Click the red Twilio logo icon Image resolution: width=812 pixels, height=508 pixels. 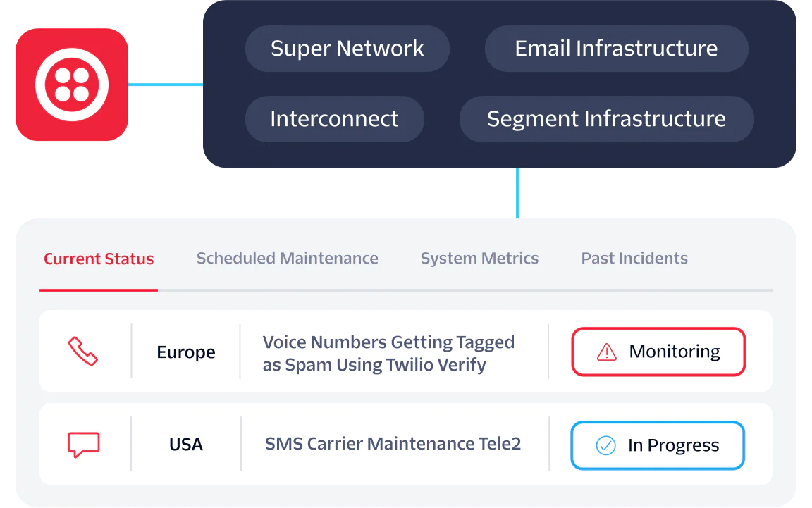[72, 84]
